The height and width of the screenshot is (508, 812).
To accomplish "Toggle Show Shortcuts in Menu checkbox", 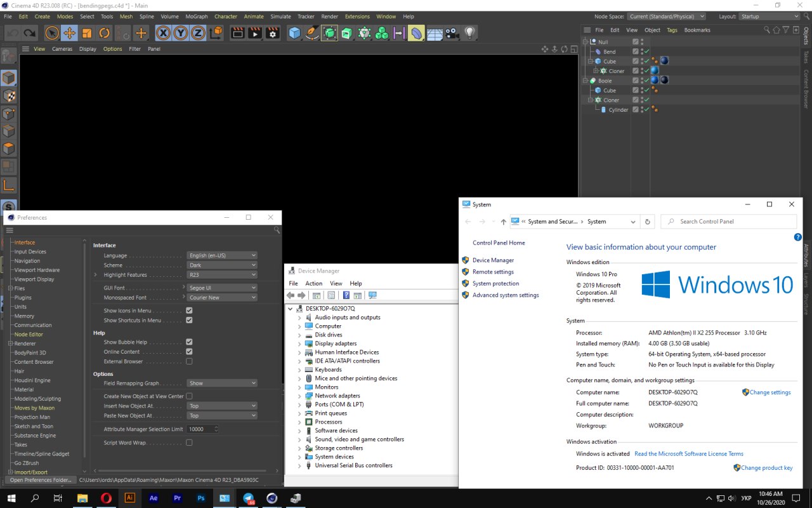I will pos(189,320).
